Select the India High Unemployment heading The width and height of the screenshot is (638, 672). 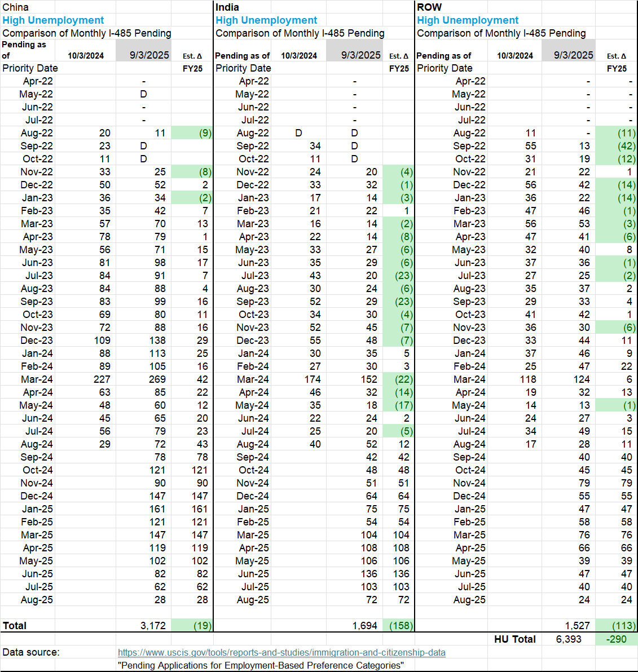tap(266, 20)
